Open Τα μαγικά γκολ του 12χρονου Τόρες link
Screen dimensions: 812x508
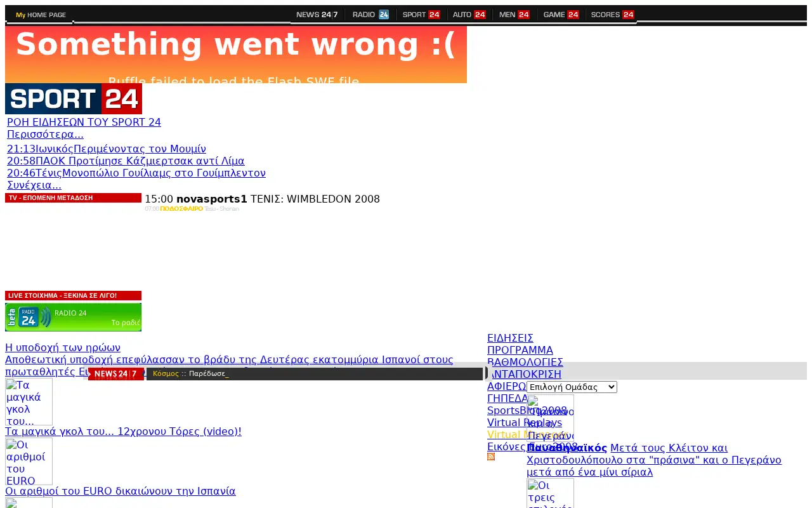point(123,432)
